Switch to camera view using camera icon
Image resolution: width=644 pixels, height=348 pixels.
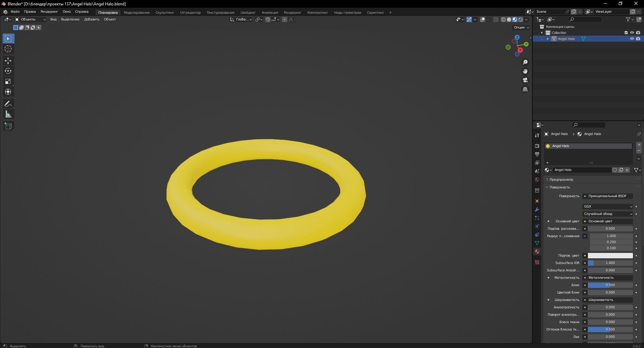click(525, 80)
